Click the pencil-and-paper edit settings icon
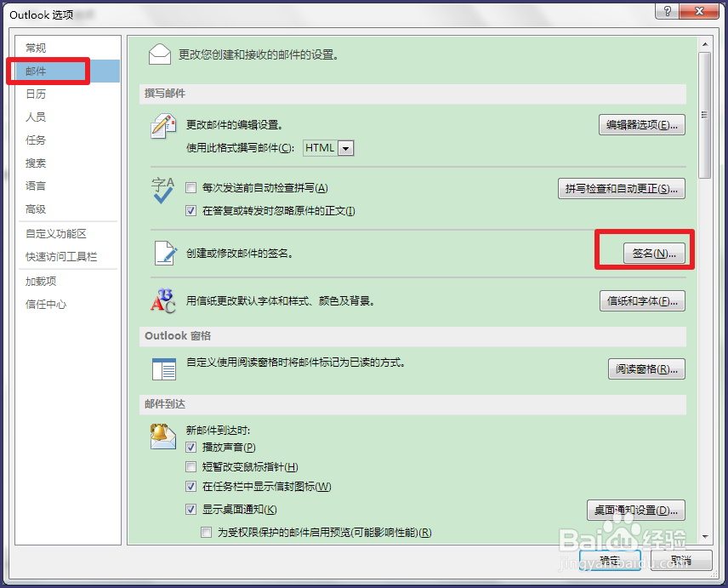Viewport: 728px width, 588px height. point(163,126)
